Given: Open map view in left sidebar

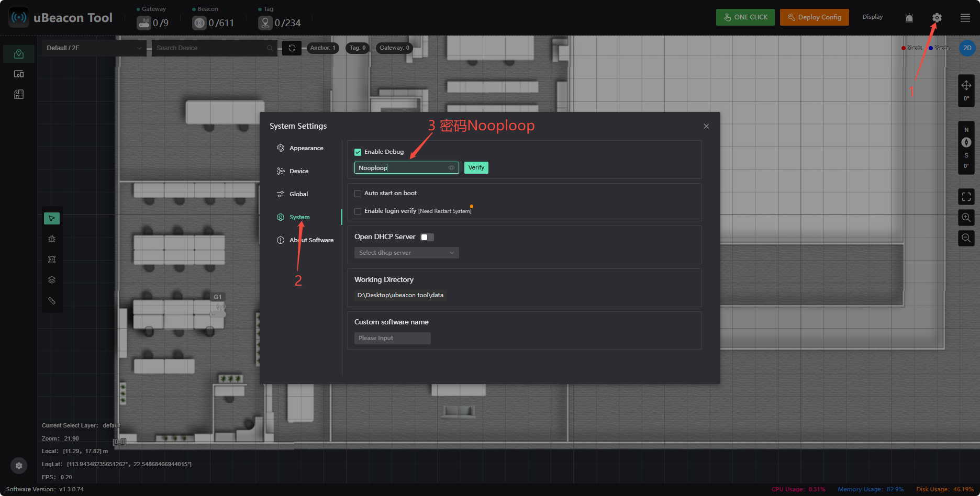Looking at the screenshot, I should [x=19, y=54].
